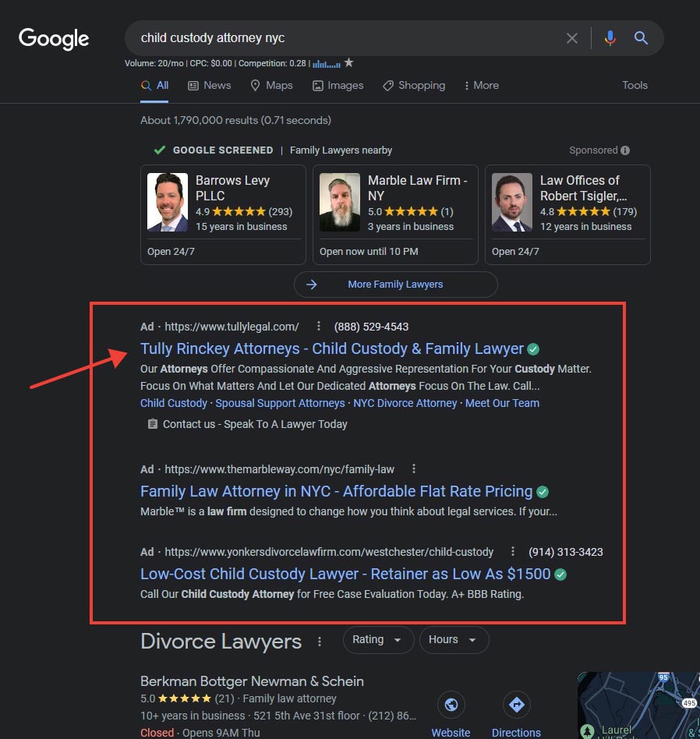Click the Google logo

click(x=54, y=39)
